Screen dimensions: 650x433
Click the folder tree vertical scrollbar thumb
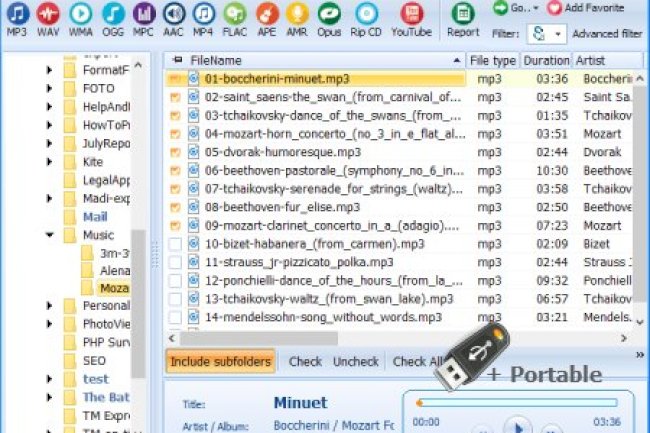pyautogui.click(x=138, y=303)
